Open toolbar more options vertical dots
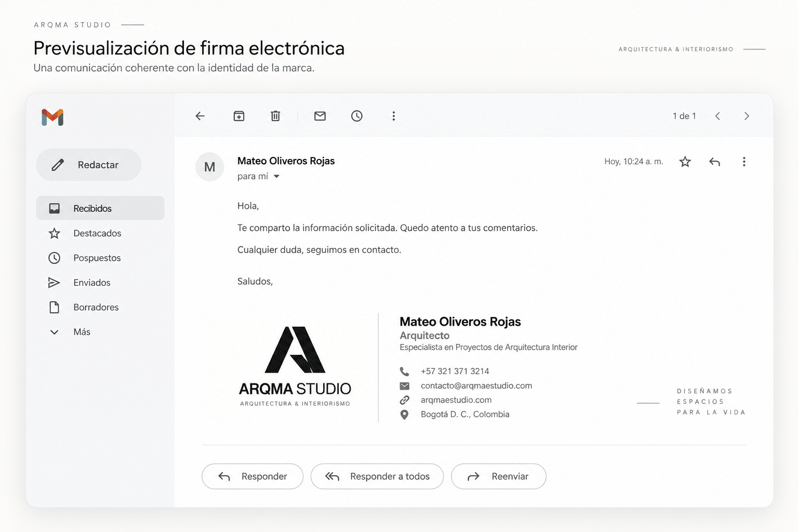The width and height of the screenshot is (798, 532). (394, 116)
